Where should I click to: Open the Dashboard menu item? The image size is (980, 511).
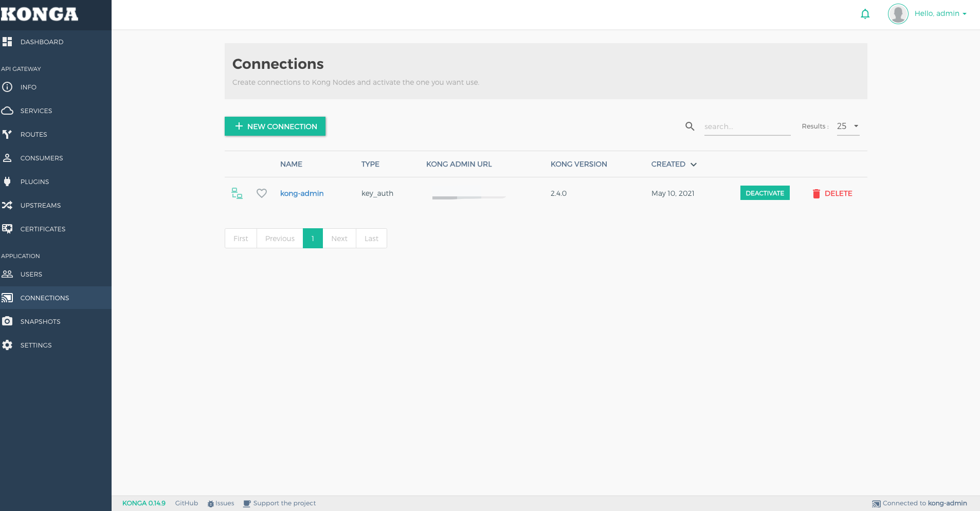(42, 42)
